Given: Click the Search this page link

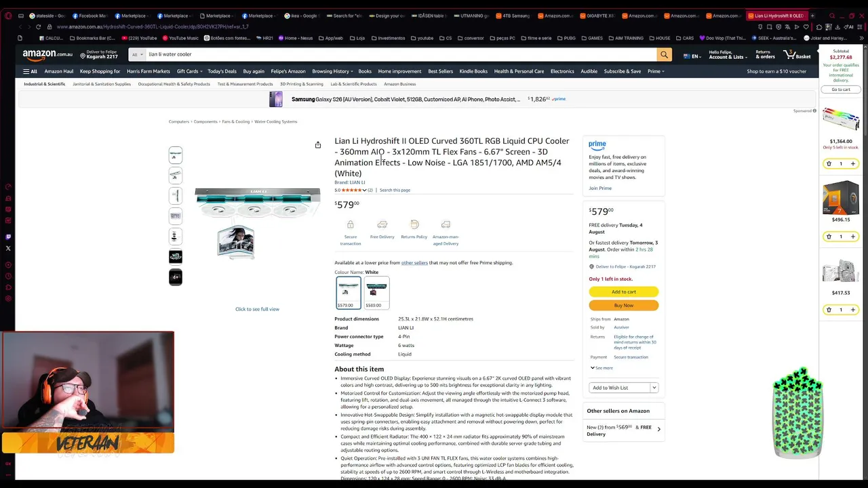Looking at the screenshot, I should pyautogui.click(x=395, y=190).
